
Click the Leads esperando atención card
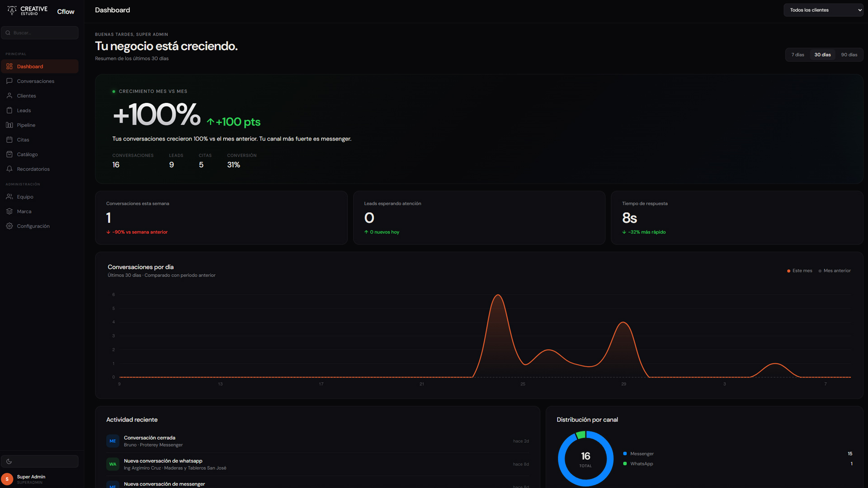point(479,218)
